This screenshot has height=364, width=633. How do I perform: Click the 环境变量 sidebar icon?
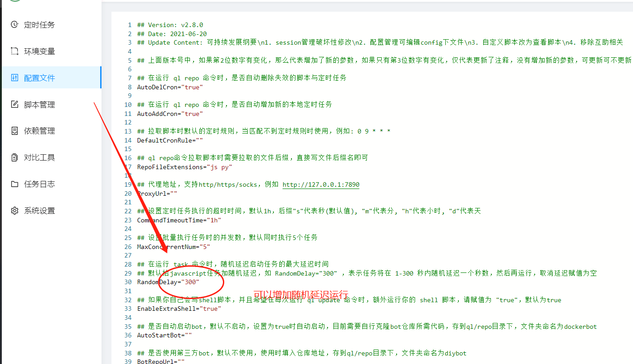[x=15, y=51]
